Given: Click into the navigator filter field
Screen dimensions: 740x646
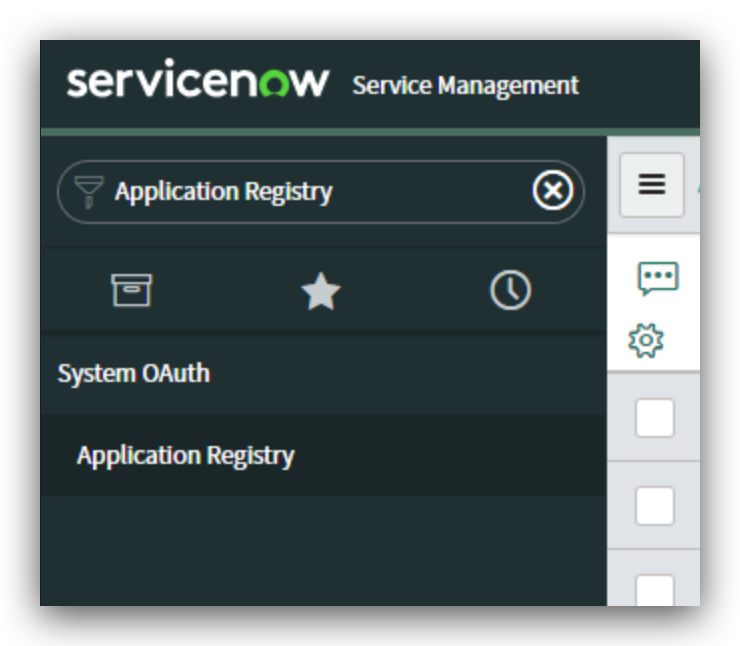Looking at the screenshot, I should pos(321,192).
